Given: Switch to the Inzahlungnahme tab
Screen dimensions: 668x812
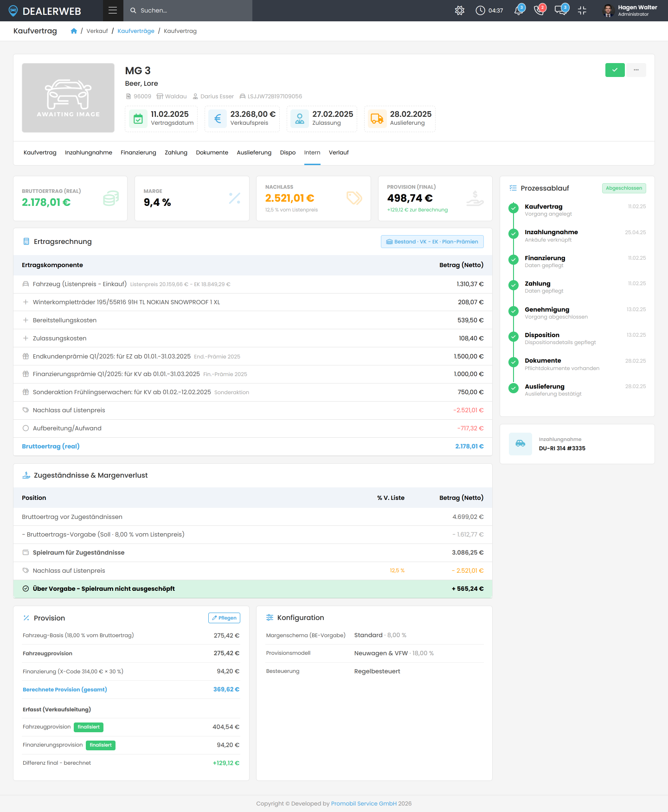Looking at the screenshot, I should pyautogui.click(x=89, y=153).
